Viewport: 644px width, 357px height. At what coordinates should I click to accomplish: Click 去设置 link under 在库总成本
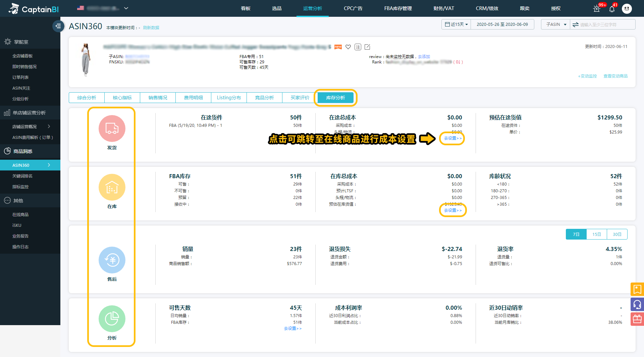tap(453, 210)
